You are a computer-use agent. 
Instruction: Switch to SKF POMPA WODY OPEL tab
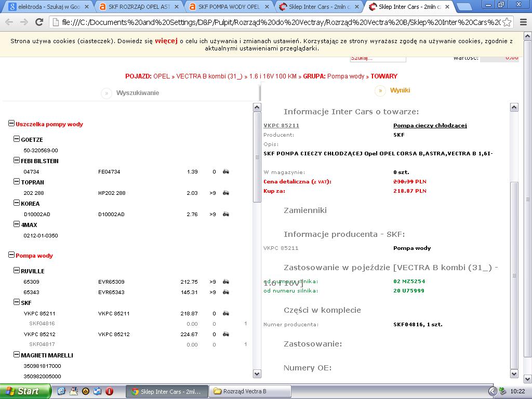229,6
